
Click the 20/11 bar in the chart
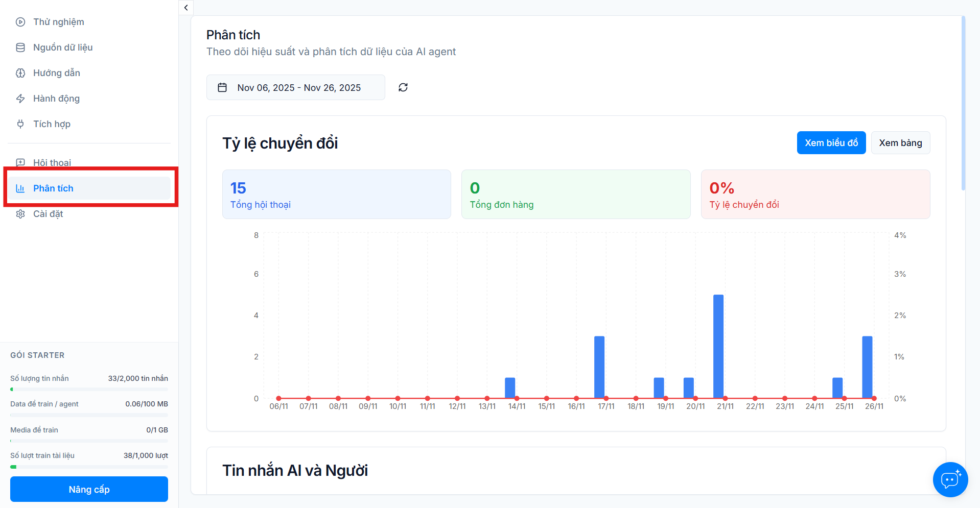[x=689, y=388]
